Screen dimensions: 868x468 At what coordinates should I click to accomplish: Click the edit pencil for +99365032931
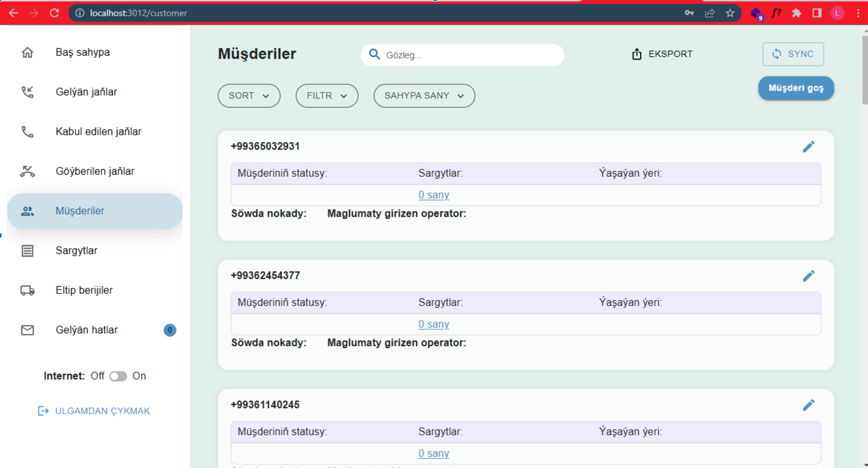808,146
